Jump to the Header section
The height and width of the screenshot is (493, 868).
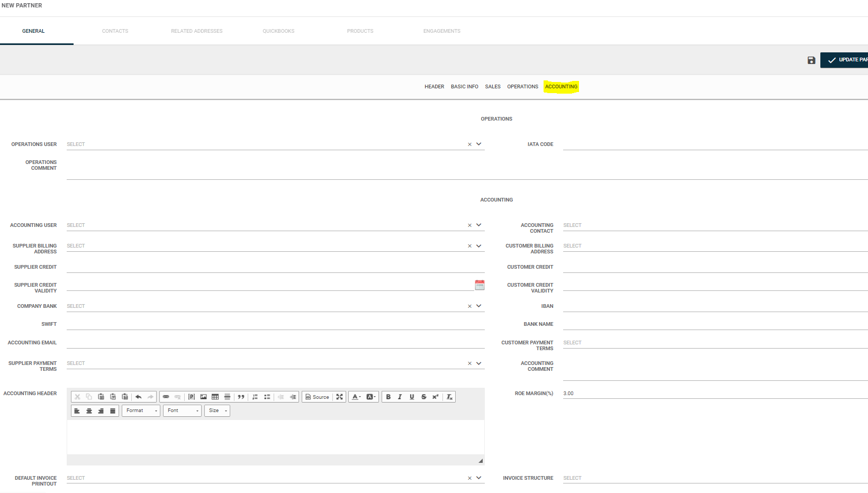click(435, 87)
